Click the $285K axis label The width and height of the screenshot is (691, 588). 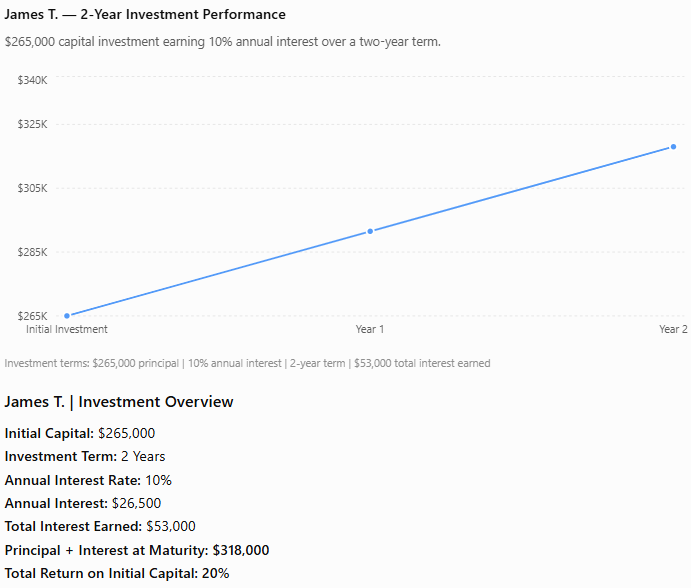coord(32,252)
